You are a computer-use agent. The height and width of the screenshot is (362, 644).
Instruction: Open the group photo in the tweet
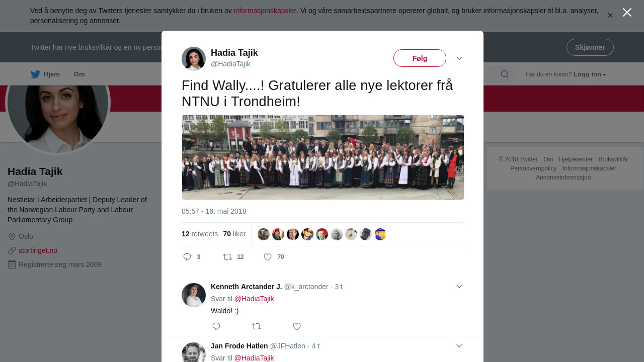(x=323, y=157)
